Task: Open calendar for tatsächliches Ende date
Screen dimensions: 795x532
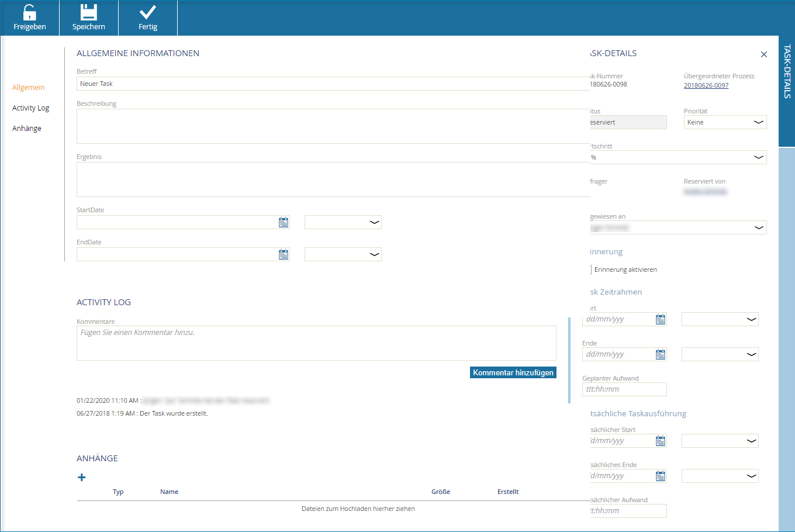Action: click(x=661, y=476)
